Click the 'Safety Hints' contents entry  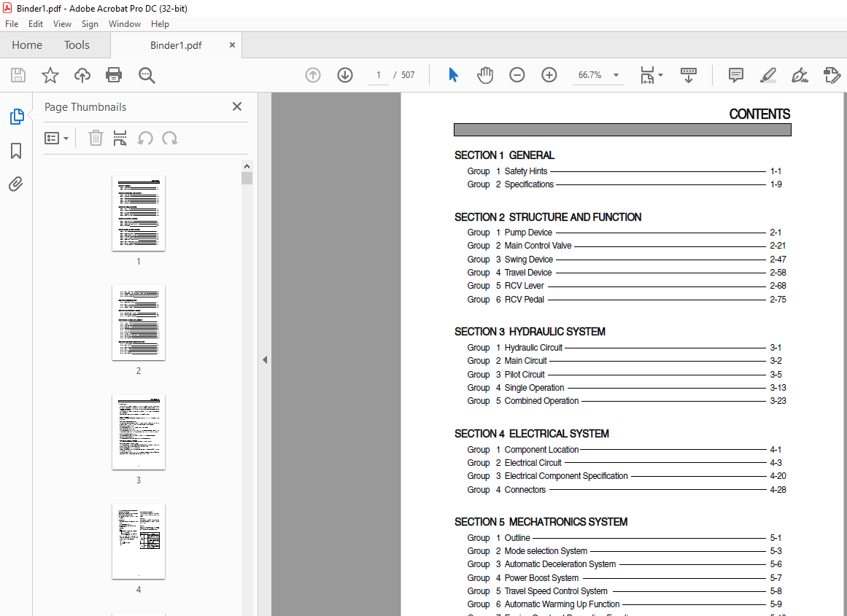tap(525, 171)
